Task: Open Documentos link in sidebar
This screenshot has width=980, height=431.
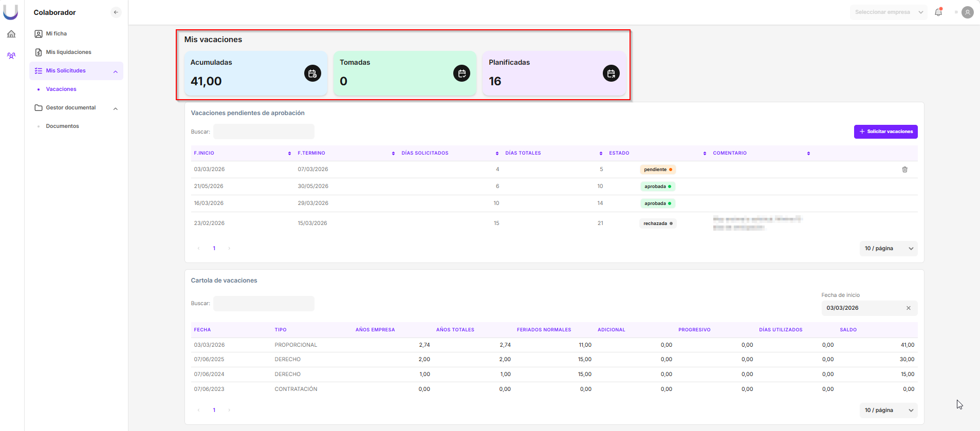Action: click(x=62, y=126)
